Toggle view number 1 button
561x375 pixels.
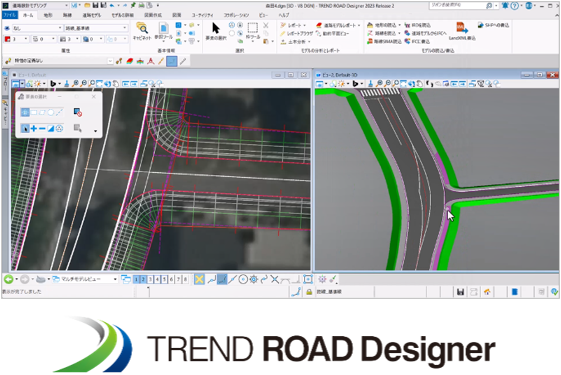(x=136, y=279)
